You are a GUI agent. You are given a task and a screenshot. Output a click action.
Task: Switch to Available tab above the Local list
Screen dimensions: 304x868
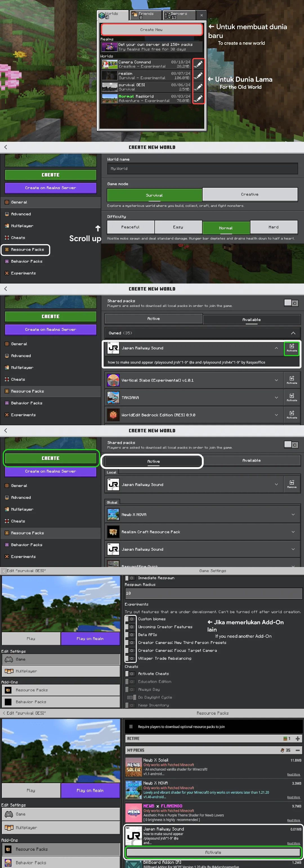point(251,460)
